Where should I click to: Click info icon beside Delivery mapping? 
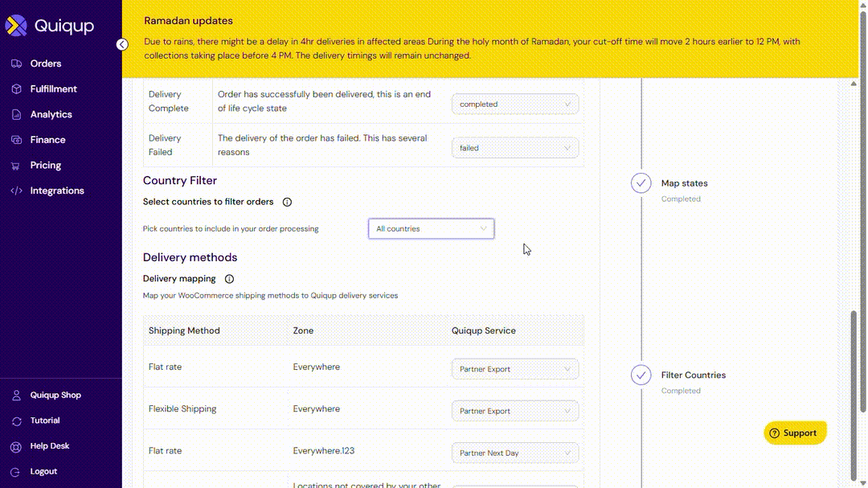[x=229, y=279]
